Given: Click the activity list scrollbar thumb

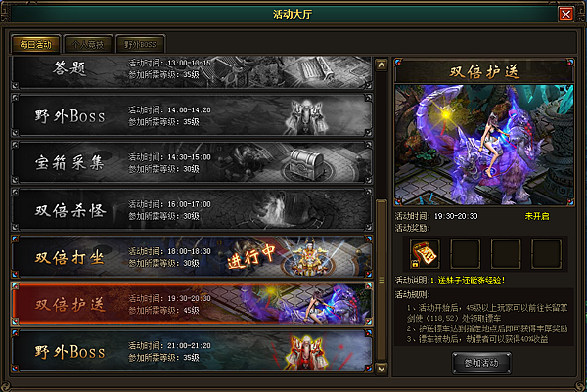Looking at the screenshot, I should 382,281.
